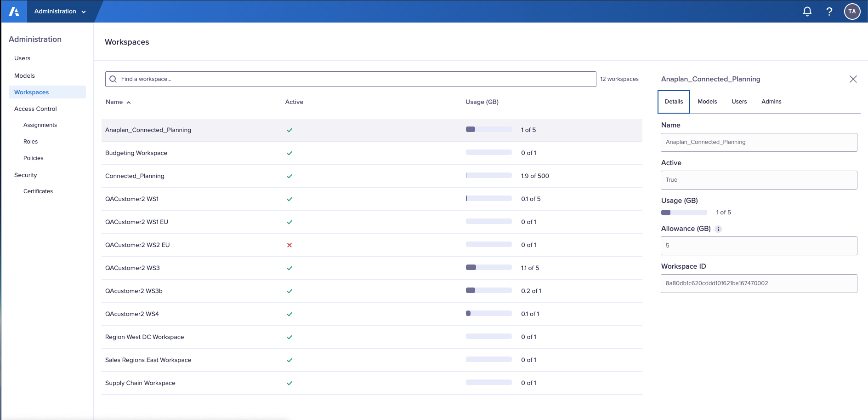Click active checkmark for QACustomer2 WS3

289,268
